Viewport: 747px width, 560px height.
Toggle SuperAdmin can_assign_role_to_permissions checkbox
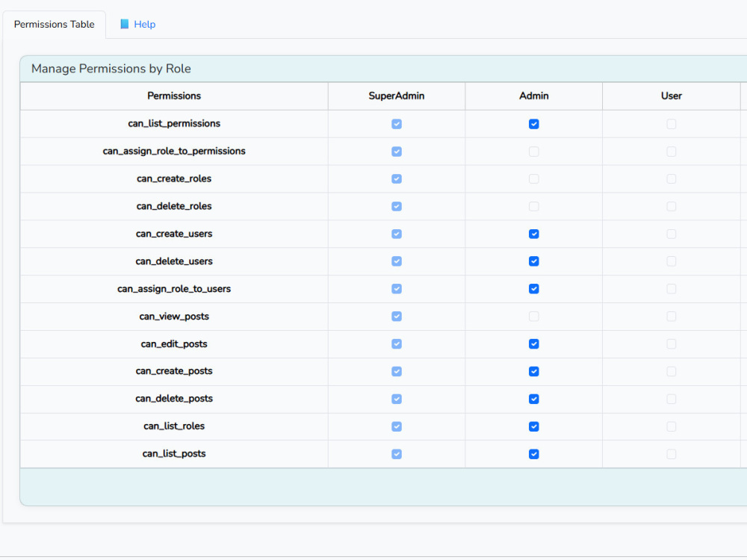point(397,152)
